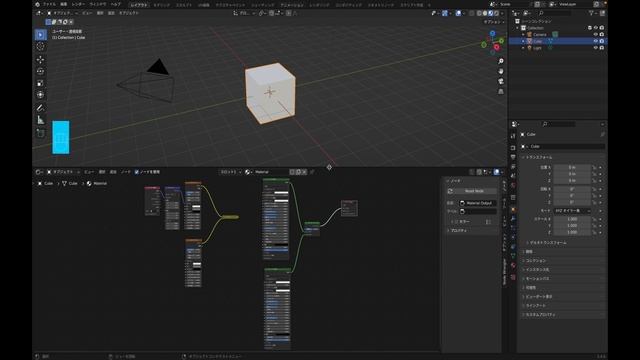Screen dimensions: 640x360
Task: Open the Render menu
Action: point(78,4)
